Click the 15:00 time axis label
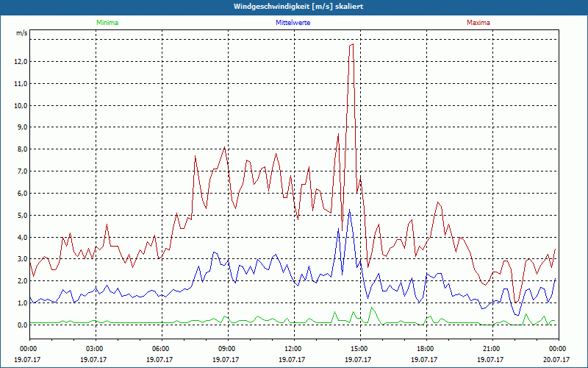The width and height of the screenshot is (588, 368). pos(360,349)
